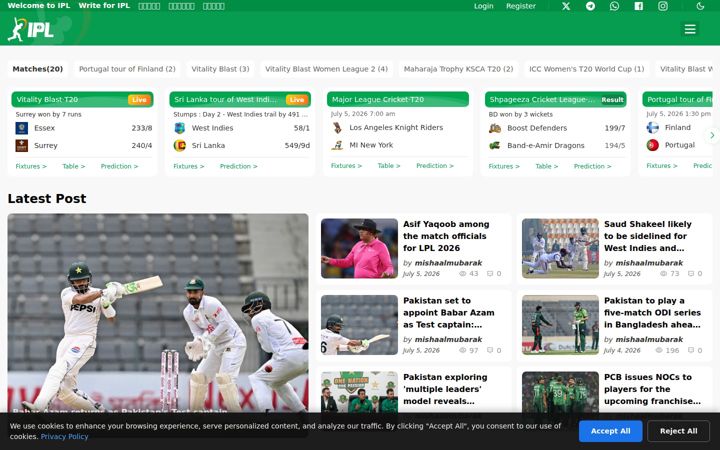Open 'PCB issues NOCs to players' headline
The height and width of the screenshot is (450, 720).
point(652,389)
